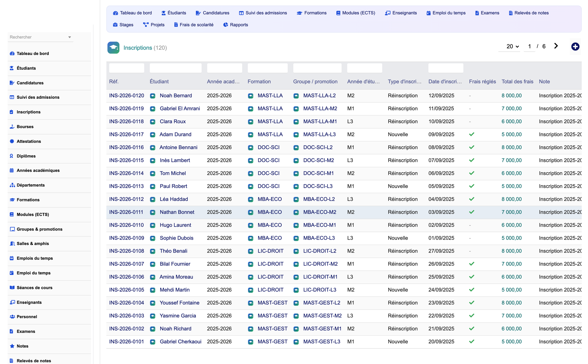Viewport: 588px width, 364px height.
Task: Open inscription INS-2026-0109
Action: pyautogui.click(x=127, y=238)
